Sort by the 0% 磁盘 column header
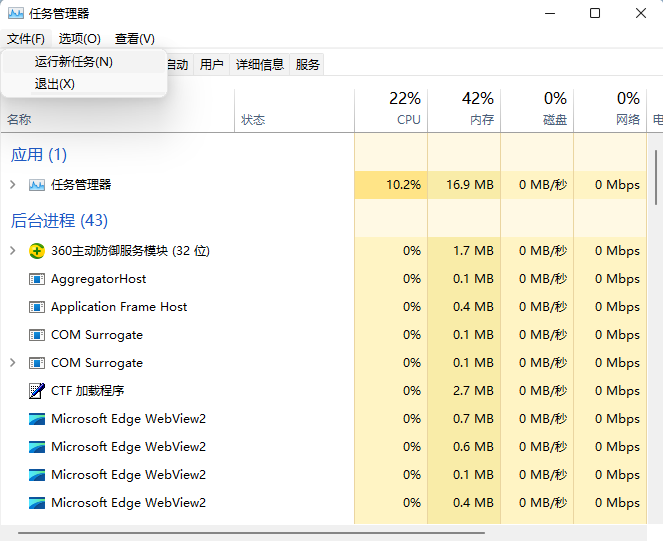Viewport: 663px width, 541px height. pyautogui.click(x=537, y=111)
